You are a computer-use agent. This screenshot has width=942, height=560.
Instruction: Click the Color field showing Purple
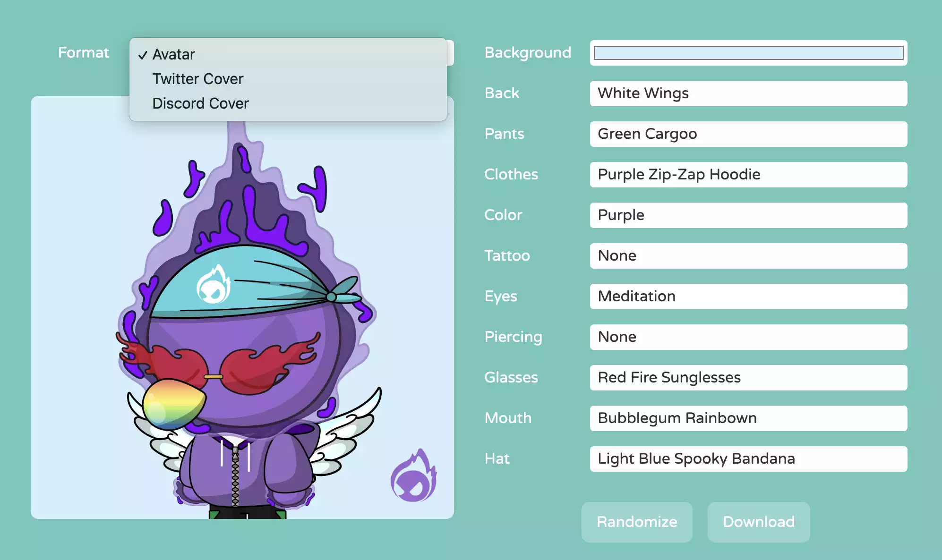748,215
